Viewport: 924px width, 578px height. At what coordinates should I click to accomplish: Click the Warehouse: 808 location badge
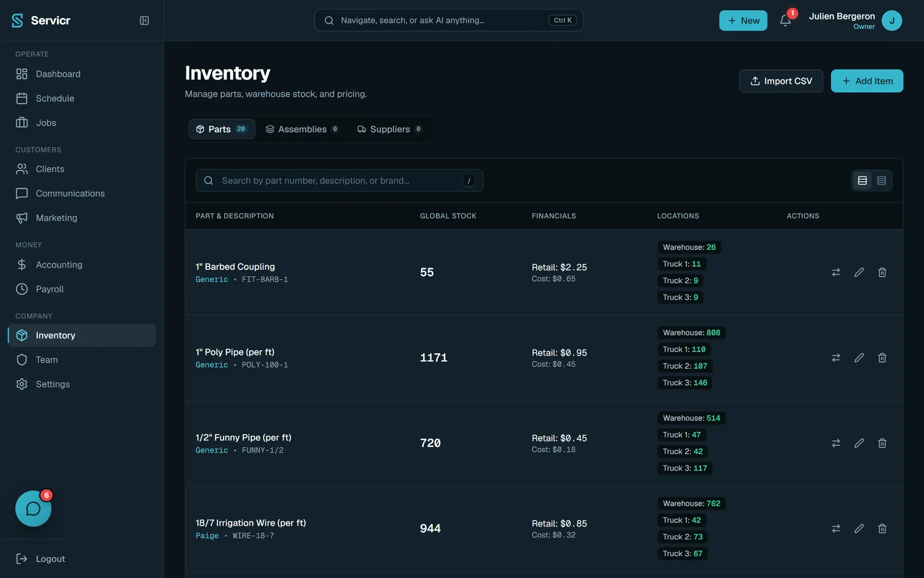click(691, 333)
